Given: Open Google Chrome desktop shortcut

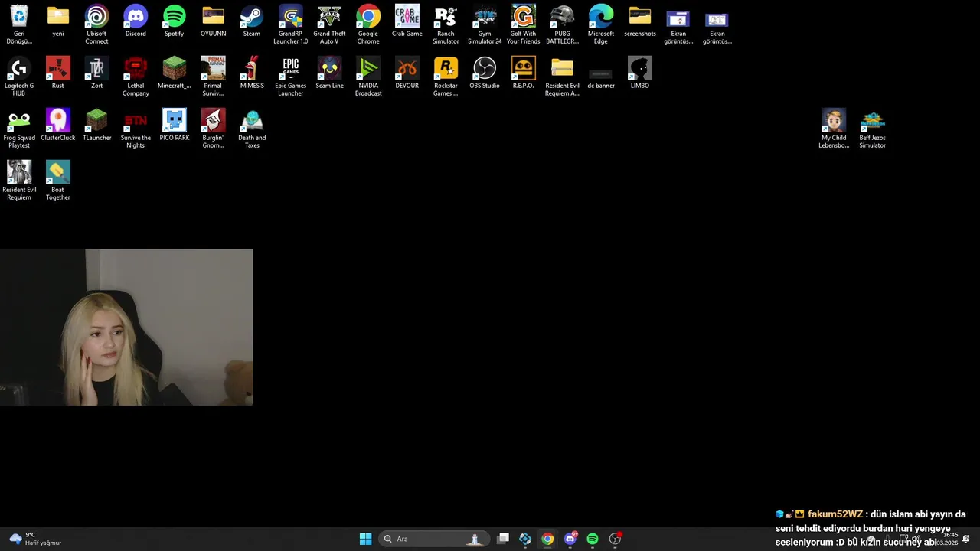Looking at the screenshot, I should tap(368, 24).
